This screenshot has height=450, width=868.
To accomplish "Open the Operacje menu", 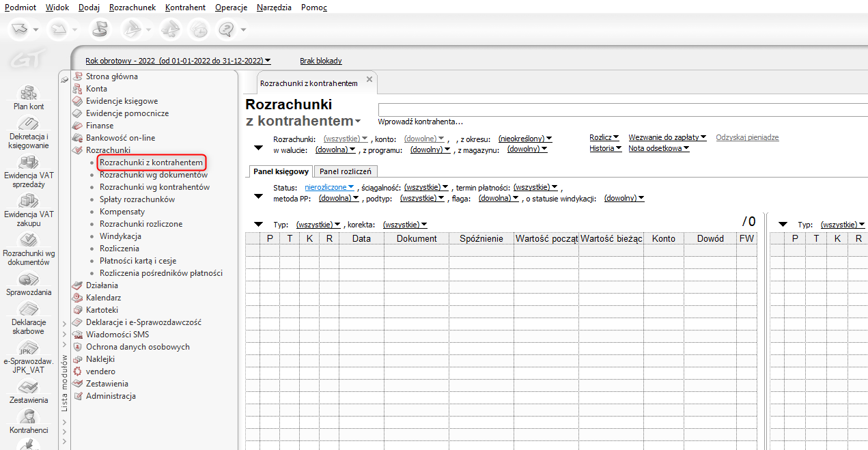I will (231, 8).
